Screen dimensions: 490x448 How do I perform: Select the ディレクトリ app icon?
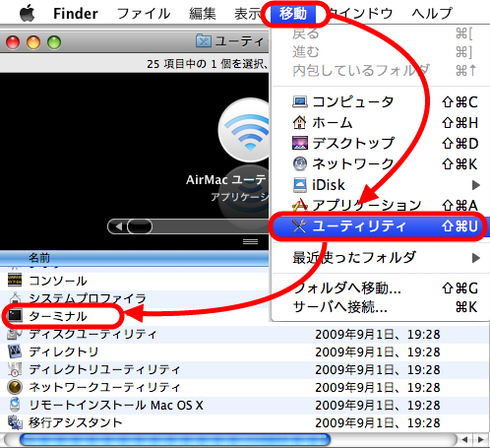tap(15, 352)
